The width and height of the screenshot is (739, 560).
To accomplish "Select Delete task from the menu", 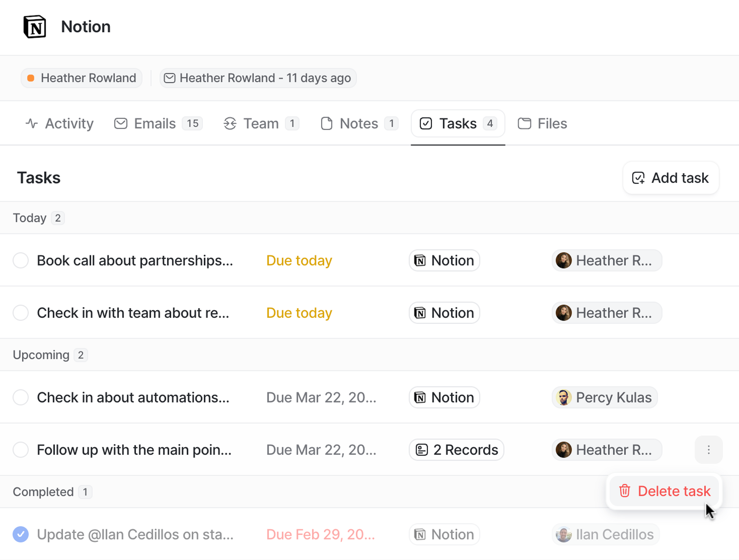I will (674, 491).
